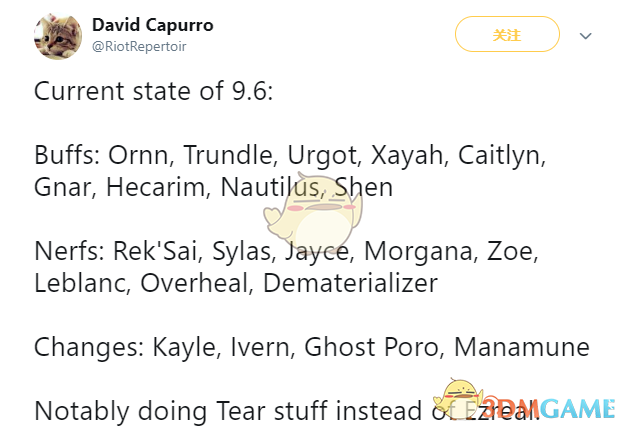Image resolution: width=626 pixels, height=427 pixels.
Task: Click the yellow chick mascot icon
Action: (460, 399)
